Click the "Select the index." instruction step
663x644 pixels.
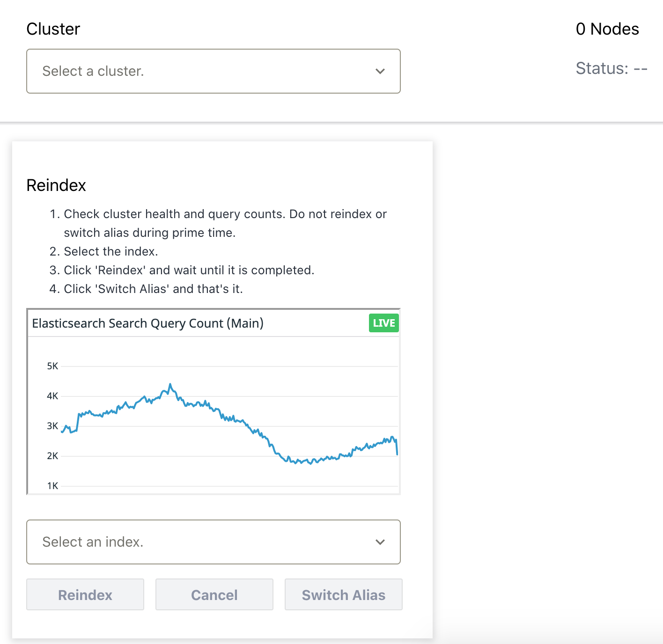[110, 251]
